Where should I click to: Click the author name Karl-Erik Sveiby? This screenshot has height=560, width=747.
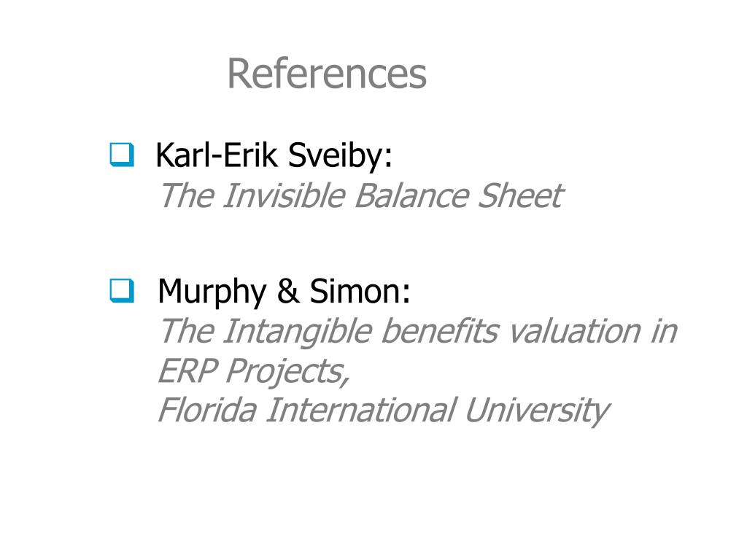274,156
